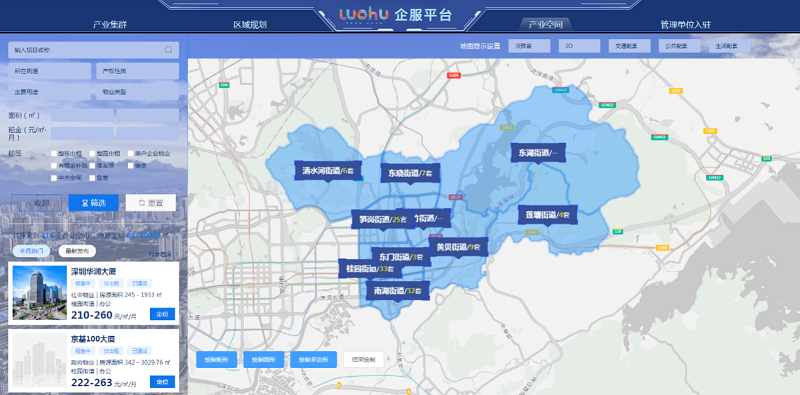
Task: Click the 绘制多边形 draw polygon button
Action: pyautogui.click(x=314, y=360)
